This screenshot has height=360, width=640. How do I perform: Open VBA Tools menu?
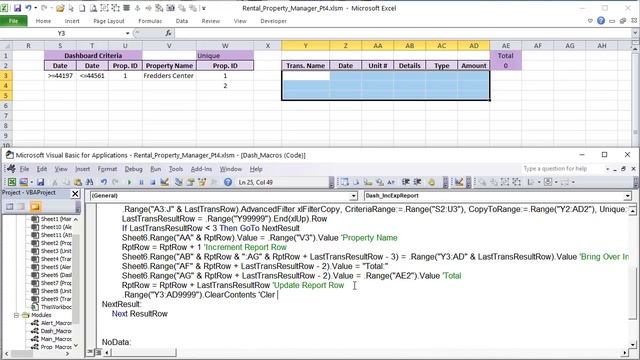176,169
